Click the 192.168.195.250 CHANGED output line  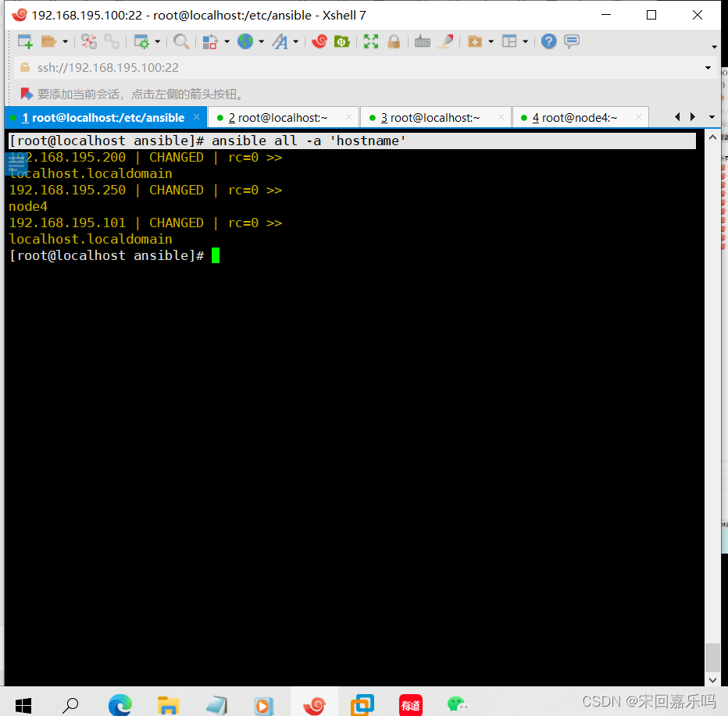click(145, 191)
